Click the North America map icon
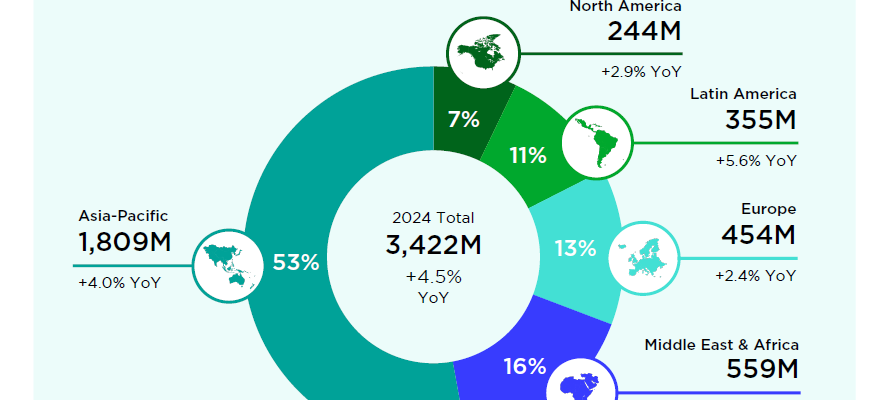Image resolution: width=892 pixels, height=400 pixels. (484, 53)
